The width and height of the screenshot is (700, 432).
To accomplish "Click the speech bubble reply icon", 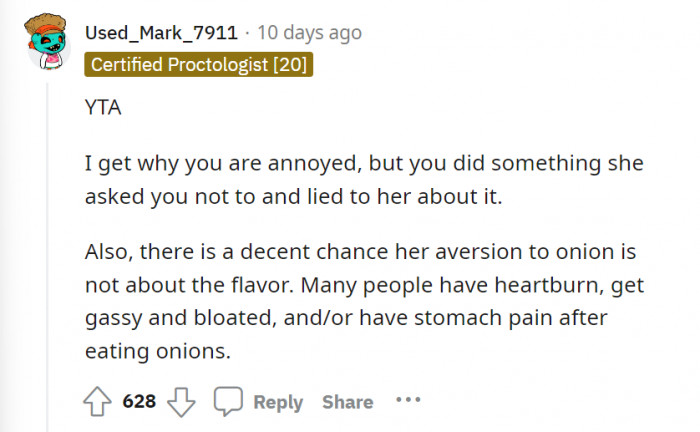I will (x=229, y=401).
